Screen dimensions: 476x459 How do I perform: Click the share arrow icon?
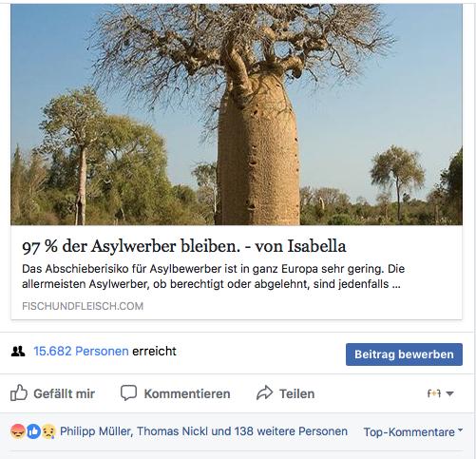click(264, 392)
